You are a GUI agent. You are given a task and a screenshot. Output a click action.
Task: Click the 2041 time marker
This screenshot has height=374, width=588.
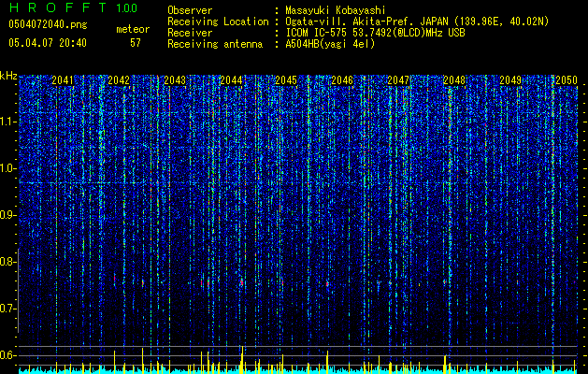click(x=63, y=80)
